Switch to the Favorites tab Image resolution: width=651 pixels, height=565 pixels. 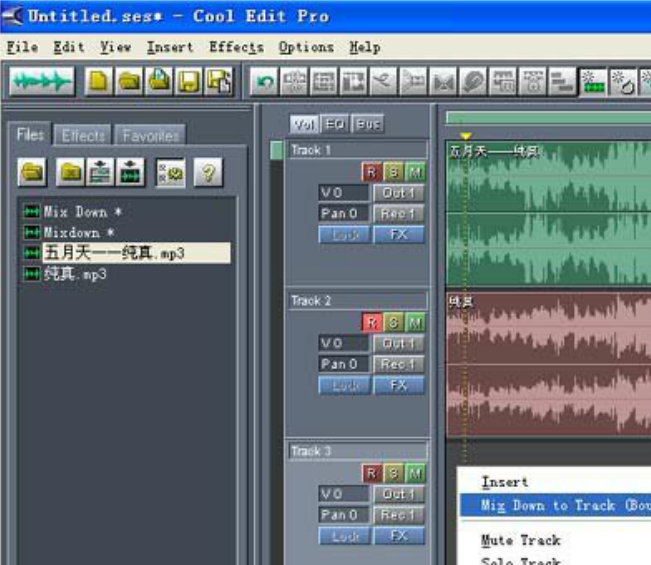pyautogui.click(x=151, y=135)
